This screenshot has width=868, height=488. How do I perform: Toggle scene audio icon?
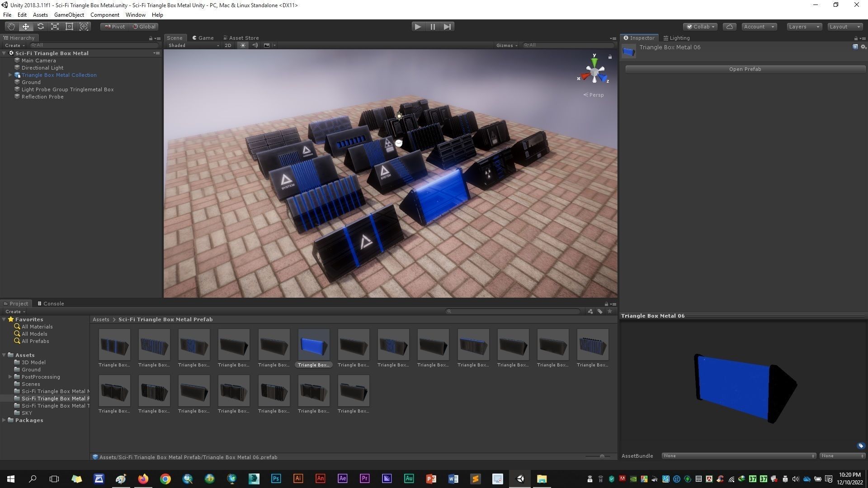255,45
